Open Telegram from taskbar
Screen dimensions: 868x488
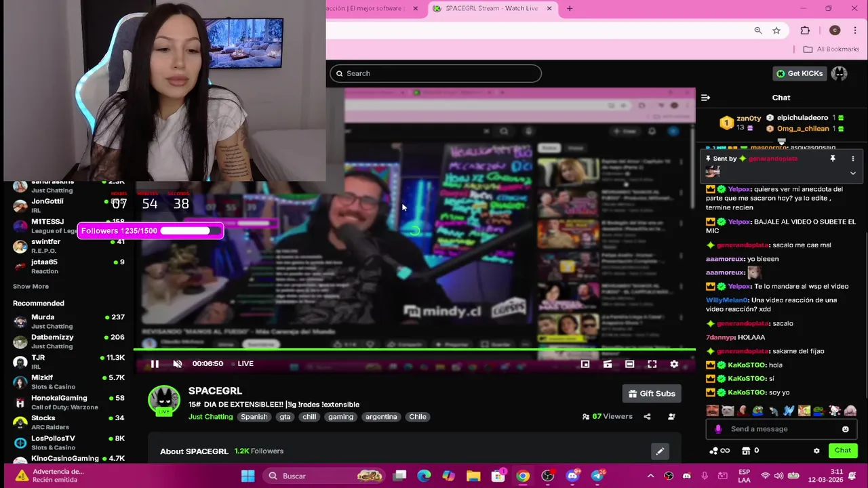tap(597, 476)
